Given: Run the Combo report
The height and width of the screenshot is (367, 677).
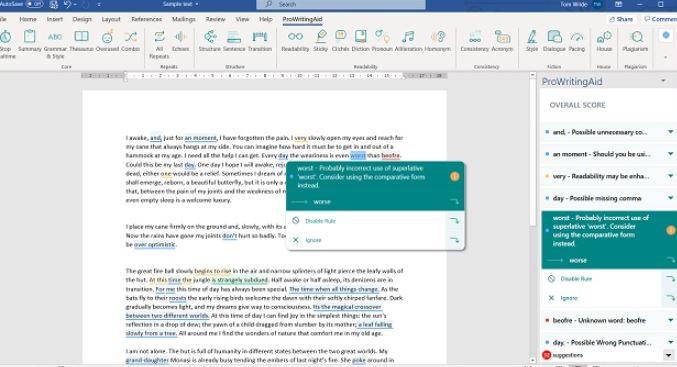Looking at the screenshot, I should pyautogui.click(x=130, y=41).
